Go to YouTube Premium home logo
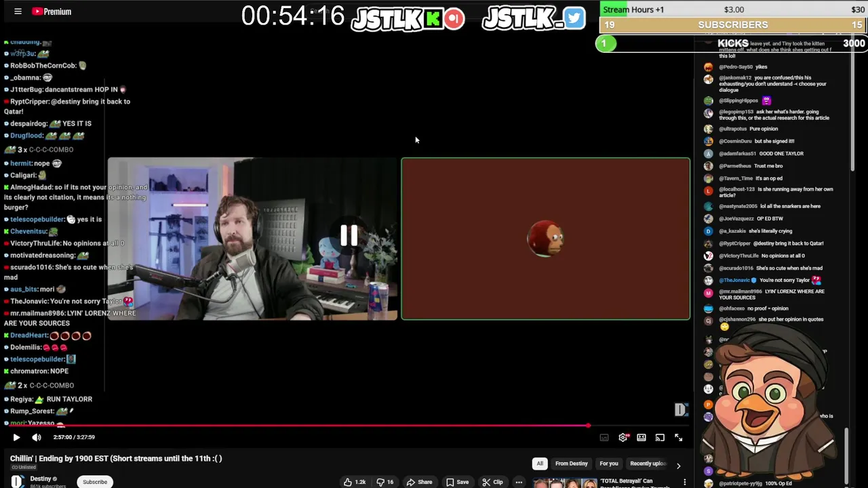The height and width of the screenshot is (488, 868). 52,12
